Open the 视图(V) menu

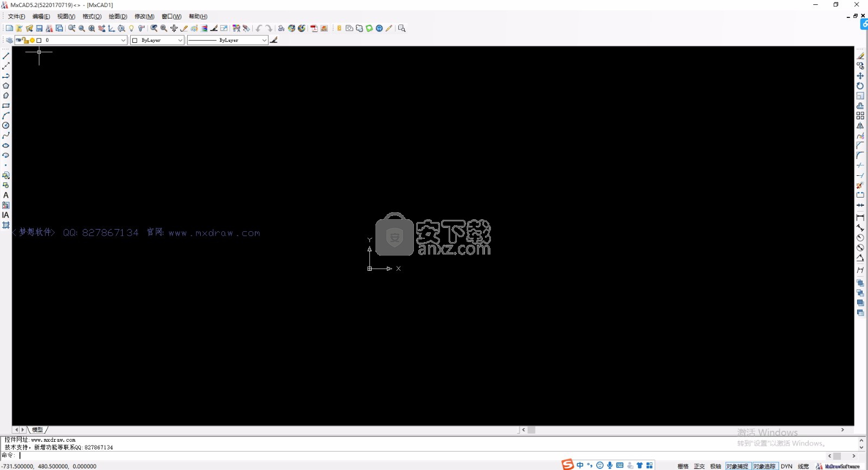(x=66, y=16)
